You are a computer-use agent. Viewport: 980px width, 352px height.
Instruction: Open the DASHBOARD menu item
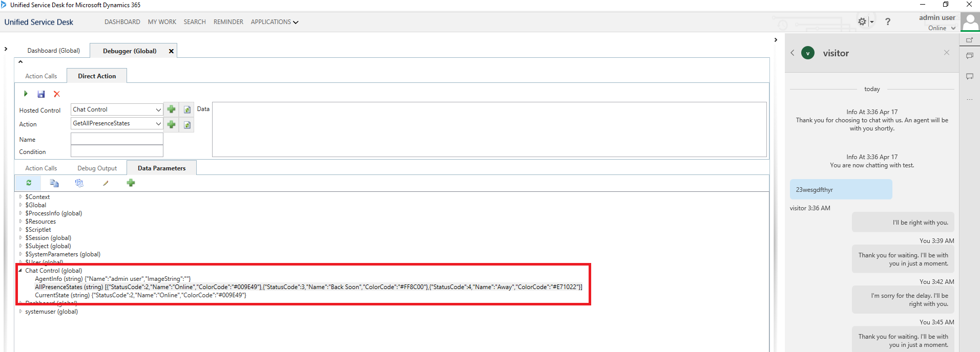point(122,22)
